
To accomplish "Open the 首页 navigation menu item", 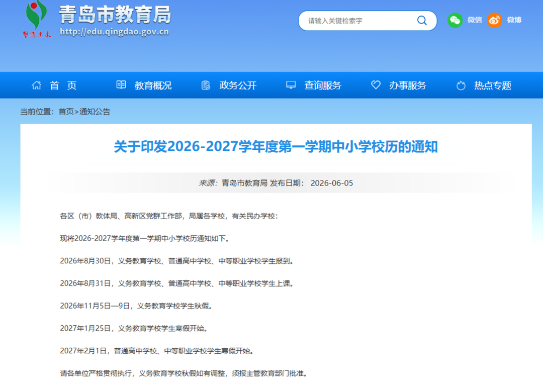I will point(63,85).
